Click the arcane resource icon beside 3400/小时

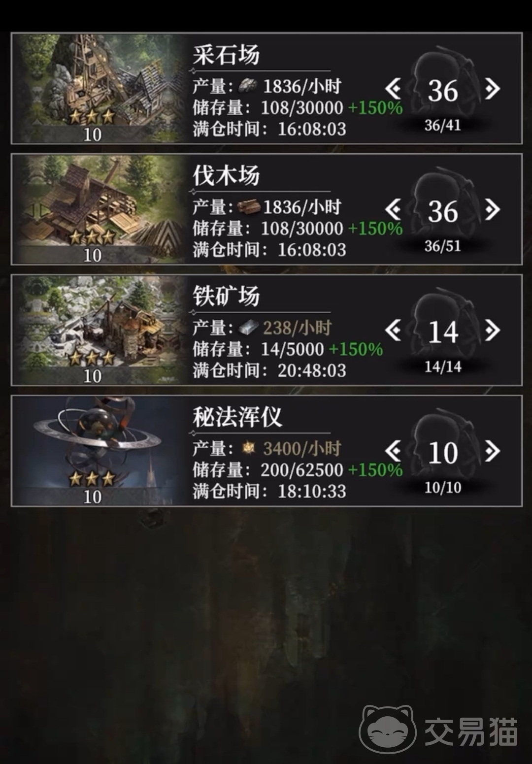tap(248, 448)
